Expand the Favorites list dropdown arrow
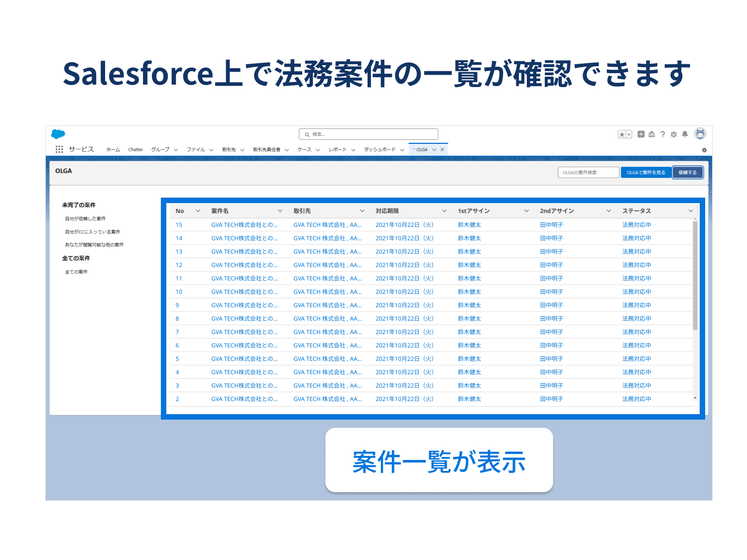This screenshot has height=560, width=747. (629, 134)
